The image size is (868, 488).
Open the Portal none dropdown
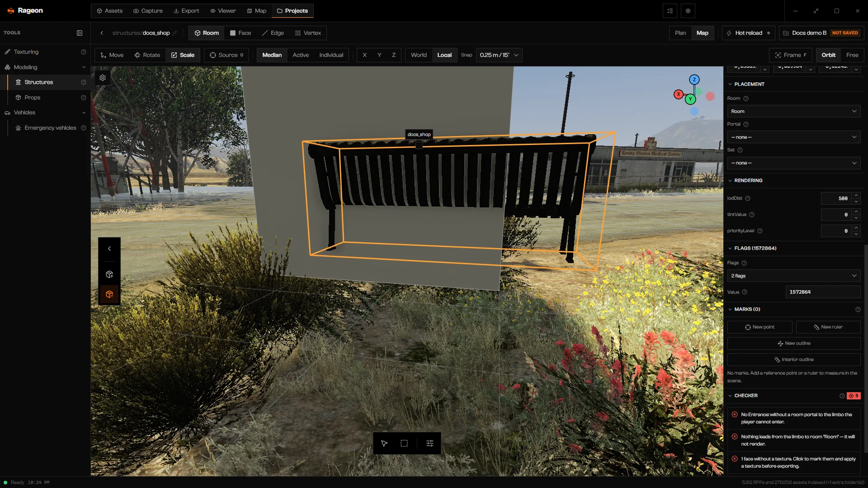click(x=793, y=137)
